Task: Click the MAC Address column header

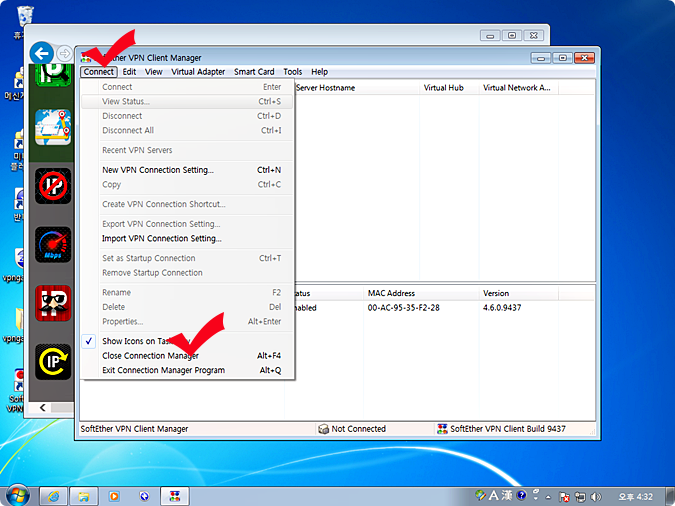Action: tap(421, 293)
